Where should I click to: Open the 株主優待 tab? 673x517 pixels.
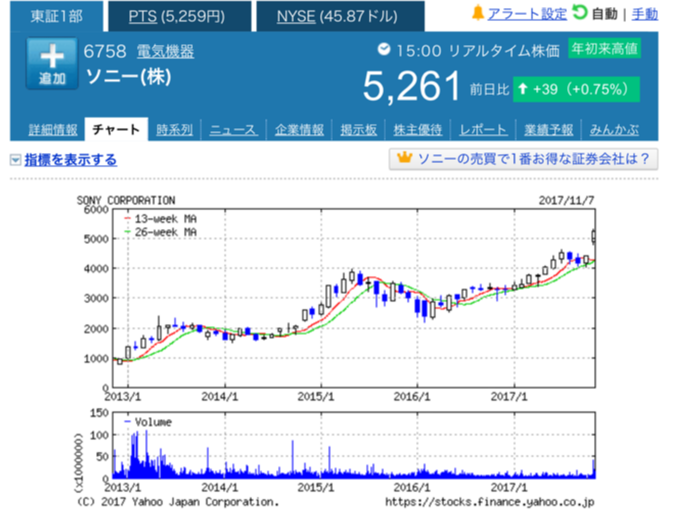[418, 130]
